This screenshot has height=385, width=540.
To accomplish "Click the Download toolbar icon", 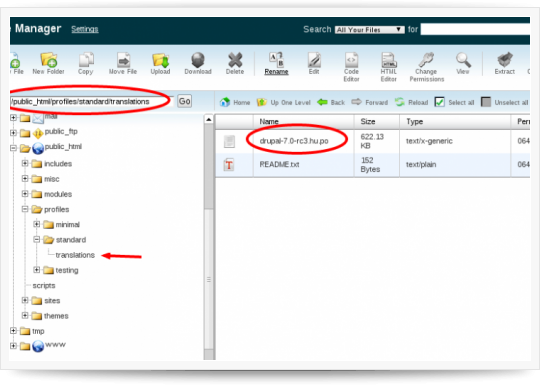I will [x=198, y=60].
